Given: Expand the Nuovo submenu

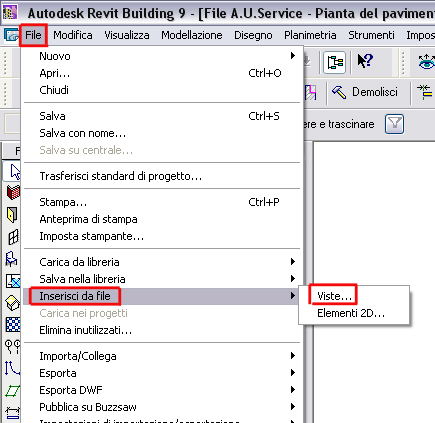Looking at the screenshot, I should point(162,56).
